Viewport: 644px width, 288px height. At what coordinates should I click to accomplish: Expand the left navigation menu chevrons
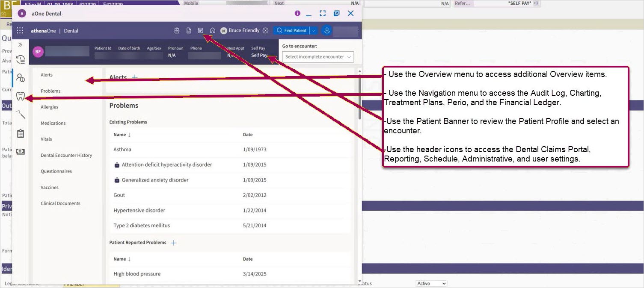(20, 44)
